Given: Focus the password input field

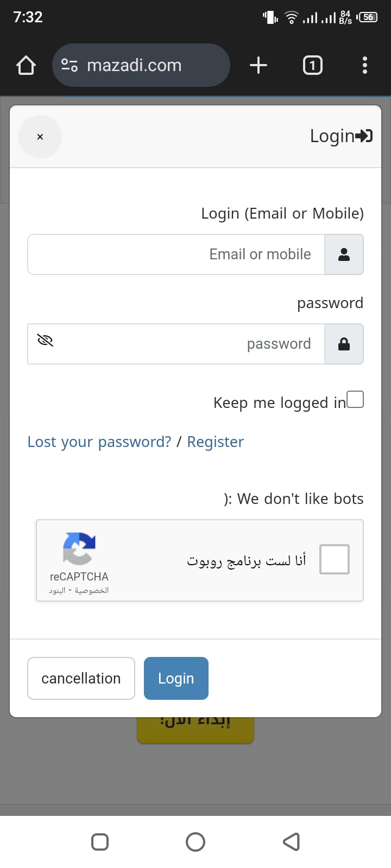Looking at the screenshot, I should tap(185, 344).
